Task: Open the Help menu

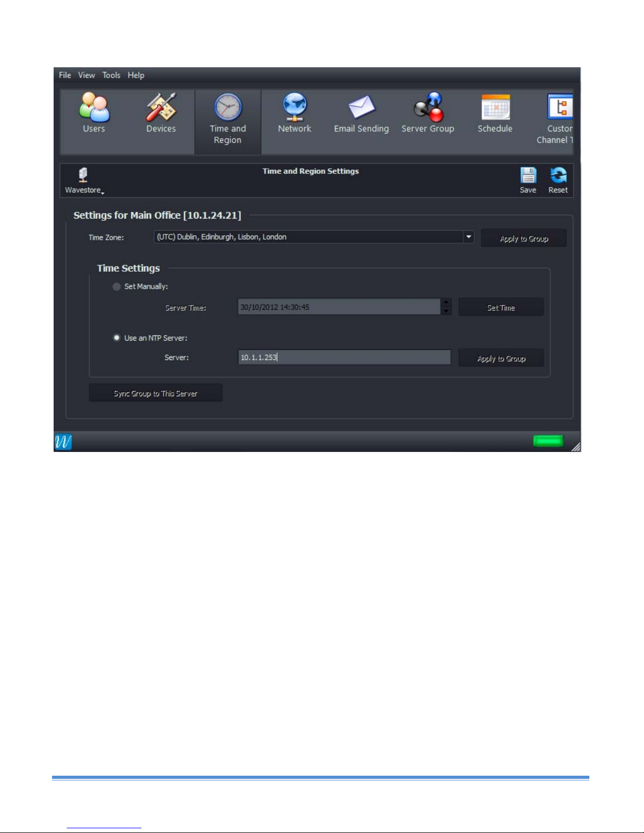Action: [x=136, y=75]
